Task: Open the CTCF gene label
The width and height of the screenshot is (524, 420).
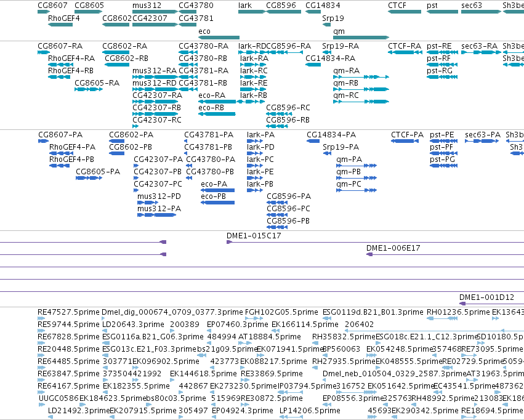Action: point(397,6)
